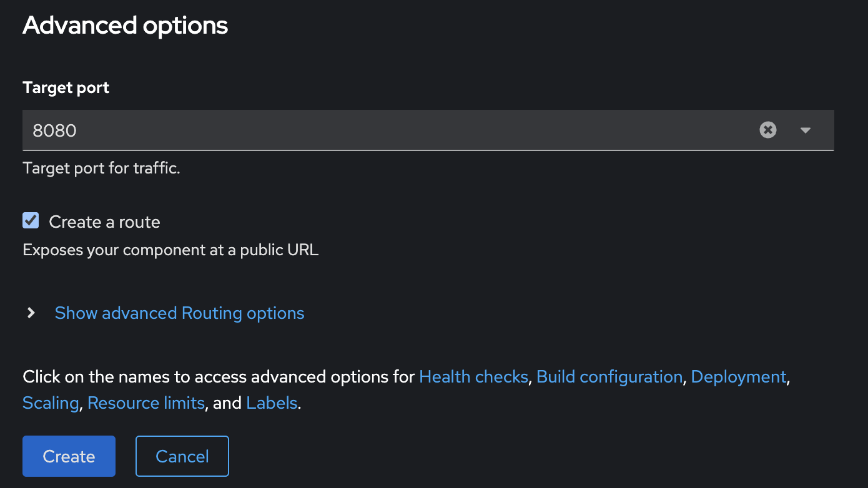Uncheck the Create a route checkbox

click(31, 220)
